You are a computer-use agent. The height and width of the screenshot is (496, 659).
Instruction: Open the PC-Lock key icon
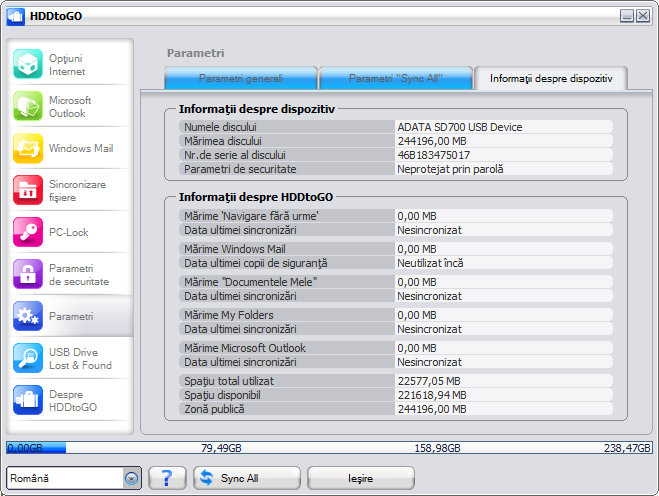point(28,232)
